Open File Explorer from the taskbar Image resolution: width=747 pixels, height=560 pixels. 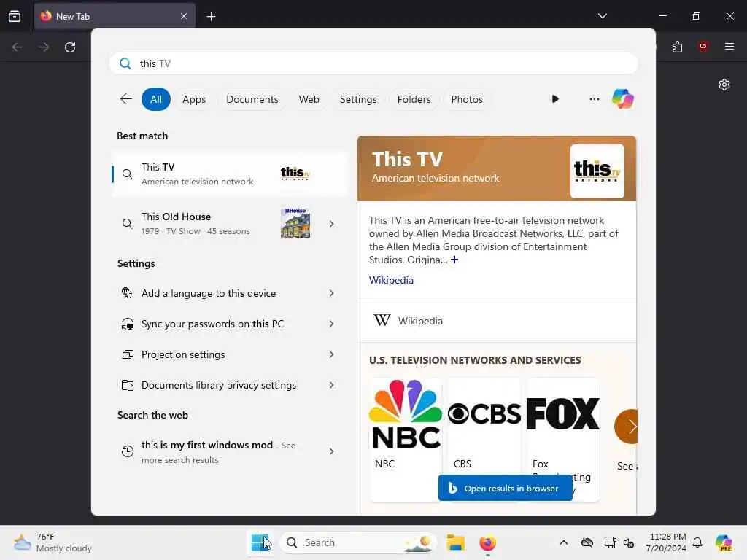click(455, 542)
